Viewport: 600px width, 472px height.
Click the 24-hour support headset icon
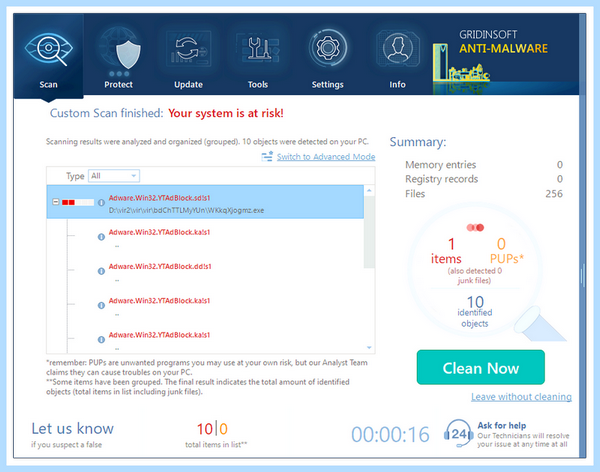(458, 433)
